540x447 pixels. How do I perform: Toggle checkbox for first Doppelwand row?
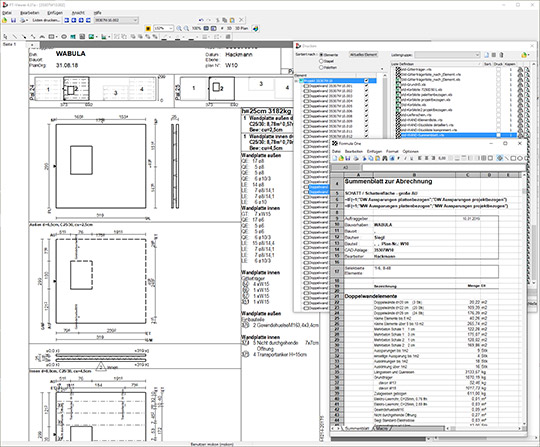pos(366,86)
